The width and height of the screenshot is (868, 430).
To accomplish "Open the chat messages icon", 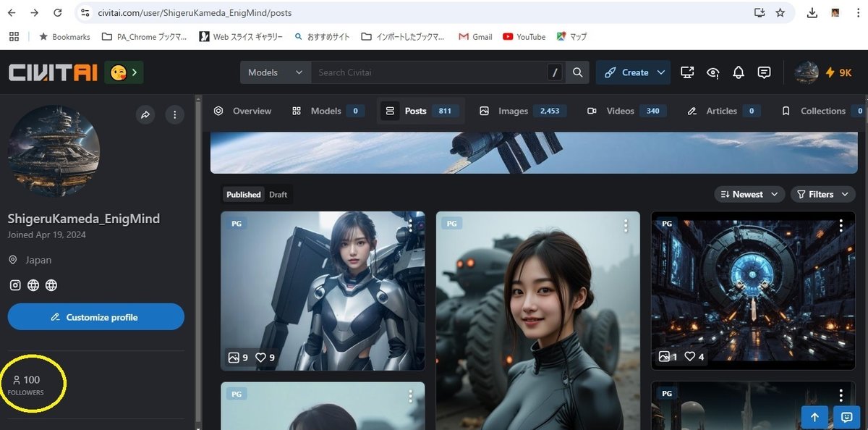I will [764, 72].
